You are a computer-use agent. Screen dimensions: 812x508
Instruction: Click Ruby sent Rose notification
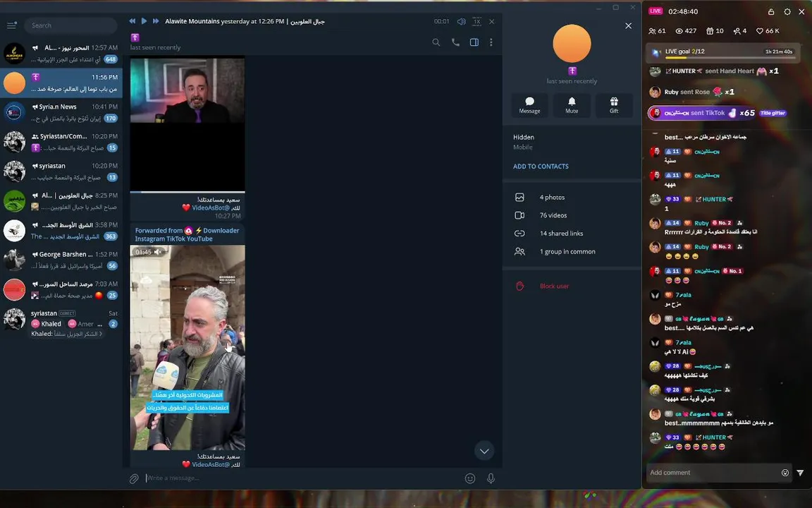692,92
